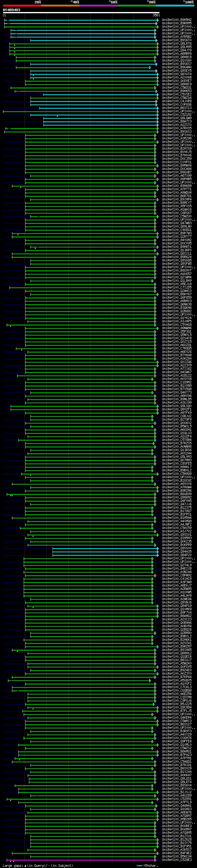Select the UniRef100_B1F951 label
Image resolution: width=197 pixels, height=868 pixels.
[177, 846]
